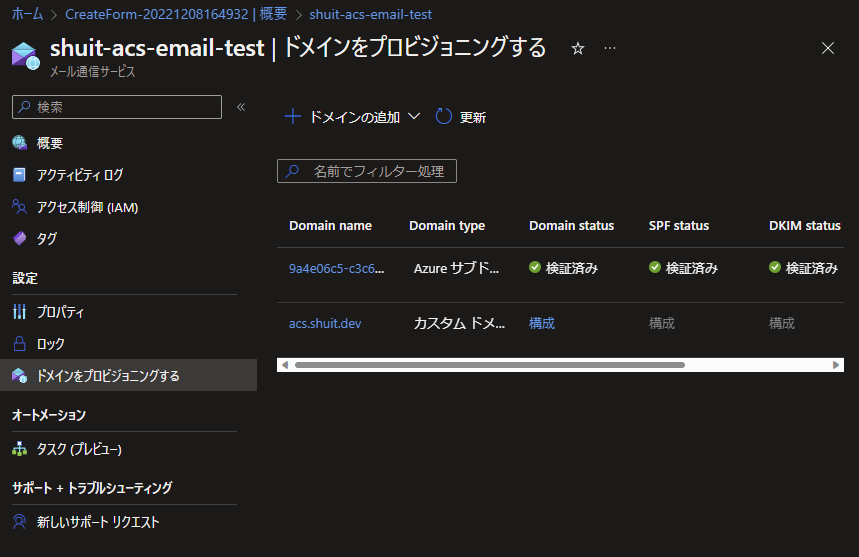Open CreateForm-20221208164932 breadcrumb
The height and width of the screenshot is (557, 859).
[x=176, y=14]
